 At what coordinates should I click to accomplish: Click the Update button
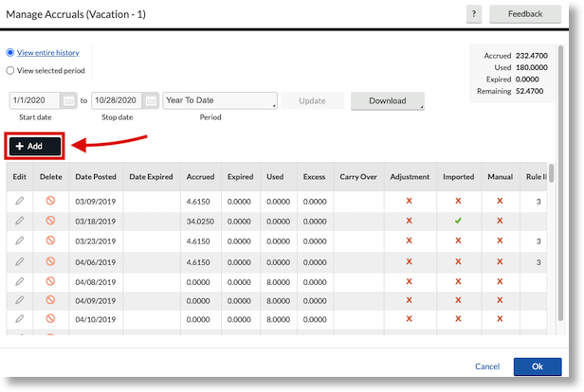312,100
